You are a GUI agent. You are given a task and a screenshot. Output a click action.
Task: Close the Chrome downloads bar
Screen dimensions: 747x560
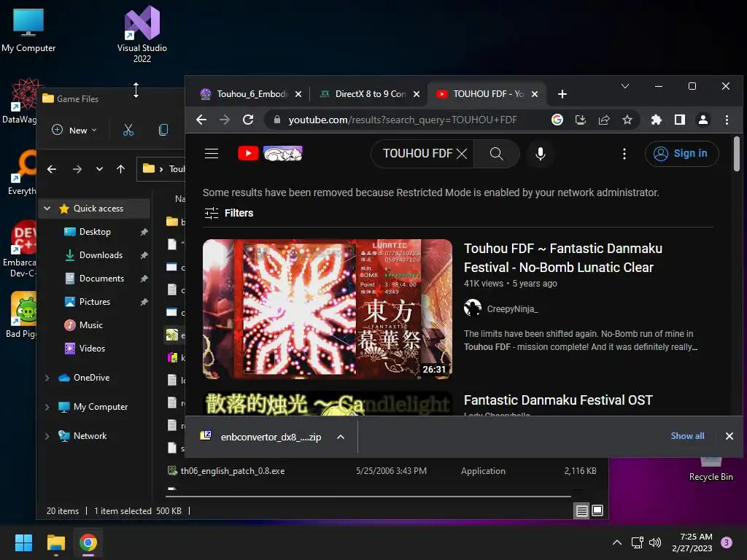[729, 436]
